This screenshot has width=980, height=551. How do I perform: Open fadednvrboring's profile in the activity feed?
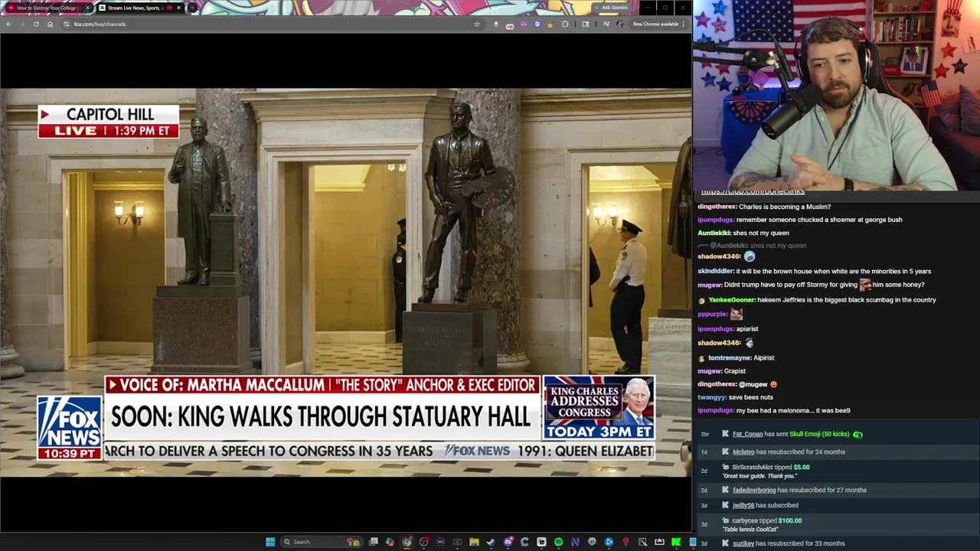tap(754, 490)
